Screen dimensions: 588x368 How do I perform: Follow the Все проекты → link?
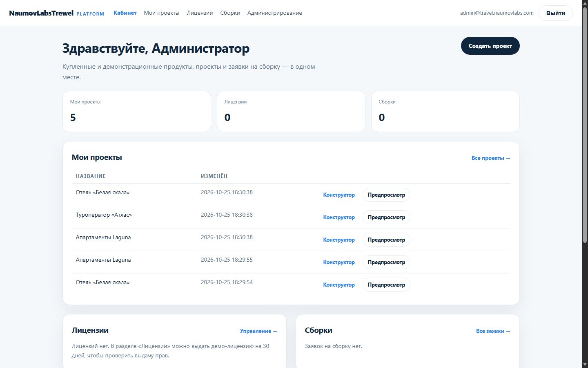click(491, 158)
